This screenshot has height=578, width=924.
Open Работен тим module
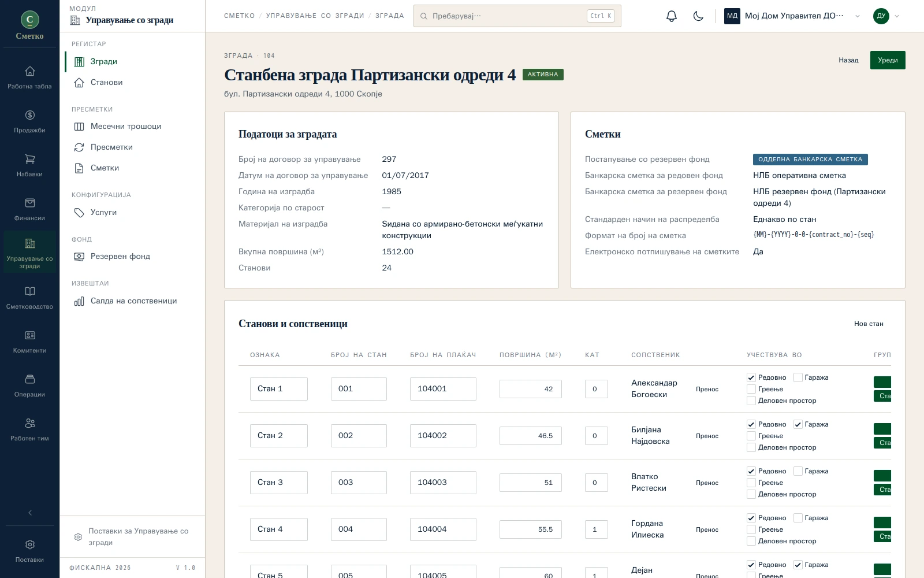click(x=29, y=429)
